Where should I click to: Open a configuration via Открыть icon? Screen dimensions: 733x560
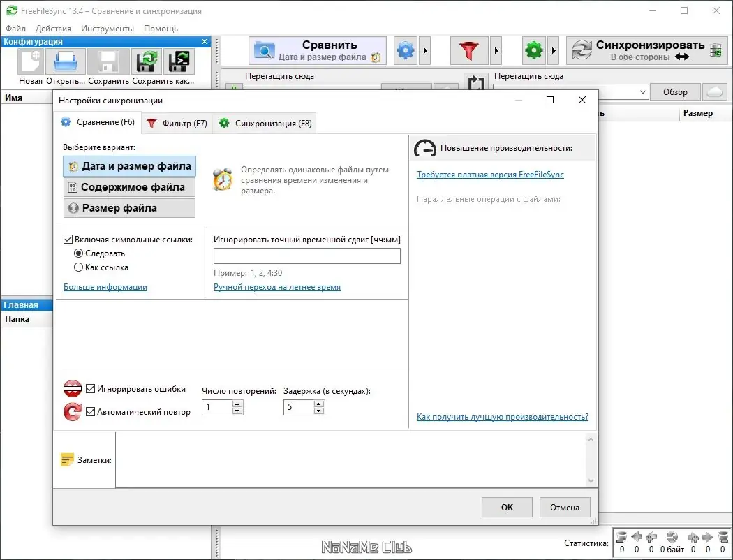[x=66, y=61]
